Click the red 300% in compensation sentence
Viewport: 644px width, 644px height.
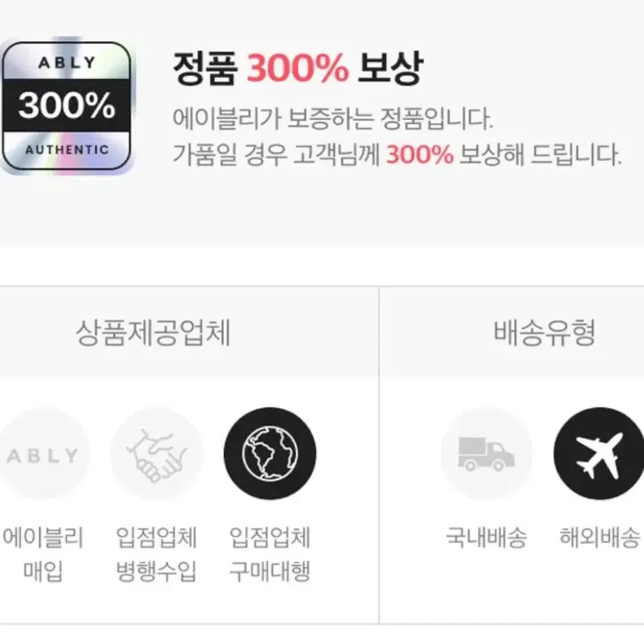click(420, 155)
